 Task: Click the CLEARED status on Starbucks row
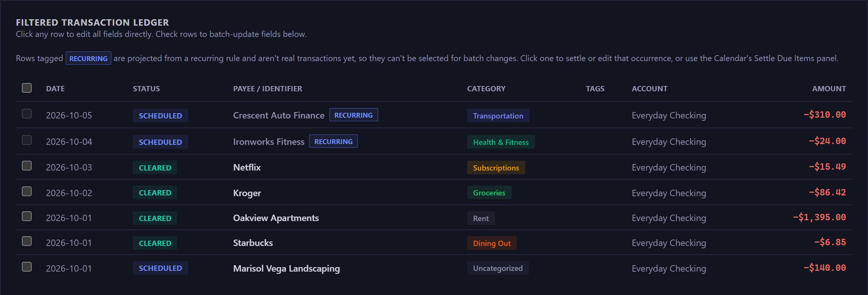pyautogui.click(x=155, y=243)
